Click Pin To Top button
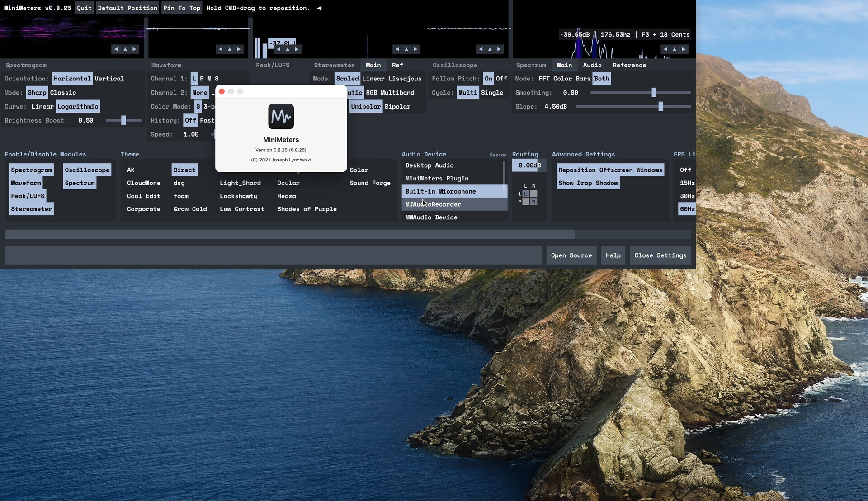Viewport: 868px width, 501px height. pos(182,8)
